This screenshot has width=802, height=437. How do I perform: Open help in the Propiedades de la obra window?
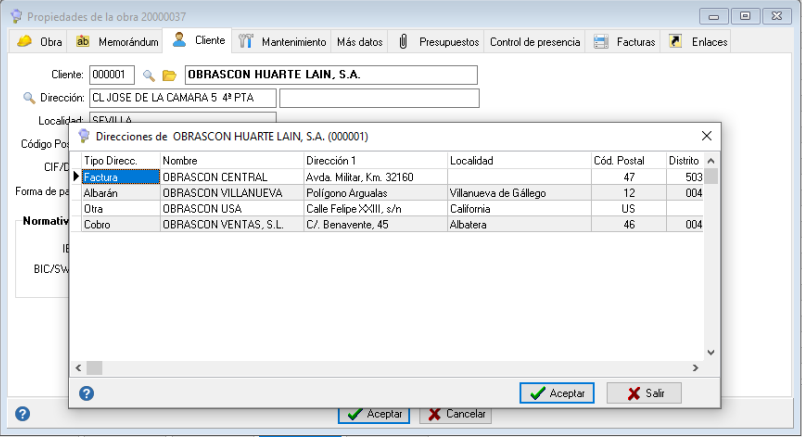pos(23,413)
